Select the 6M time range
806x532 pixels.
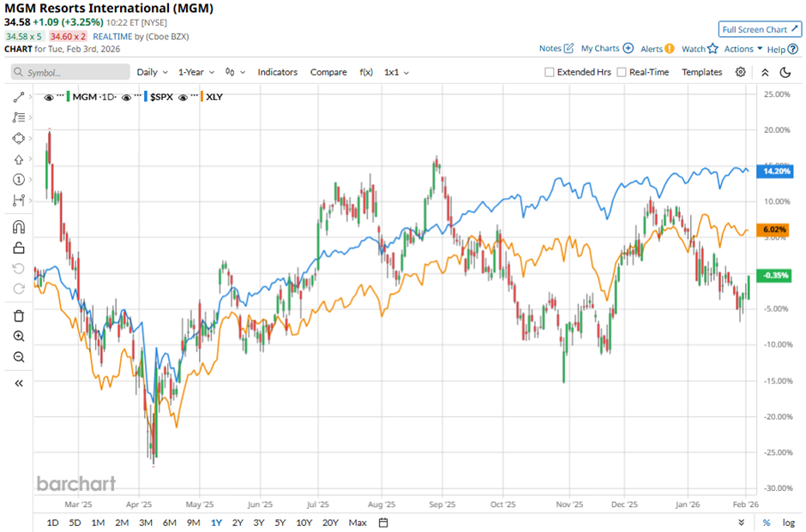click(169, 523)
